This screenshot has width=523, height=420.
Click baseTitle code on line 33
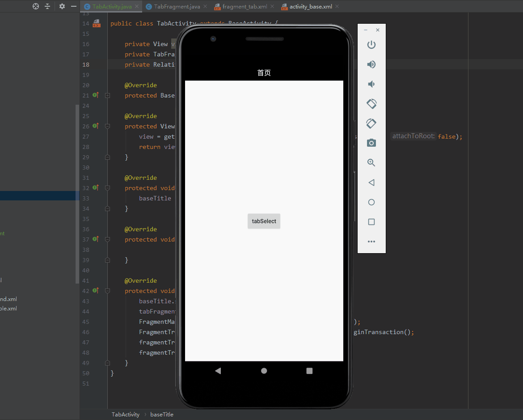[155, 198]
